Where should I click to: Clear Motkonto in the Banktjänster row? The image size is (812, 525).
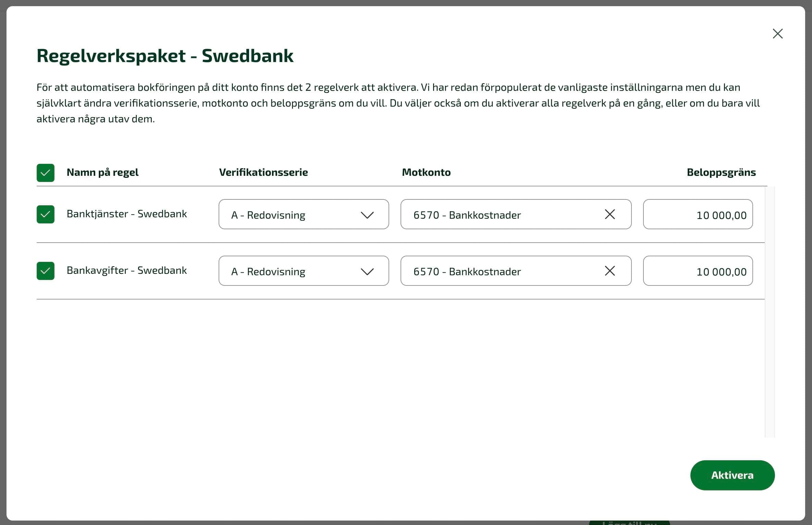(610, 214)
